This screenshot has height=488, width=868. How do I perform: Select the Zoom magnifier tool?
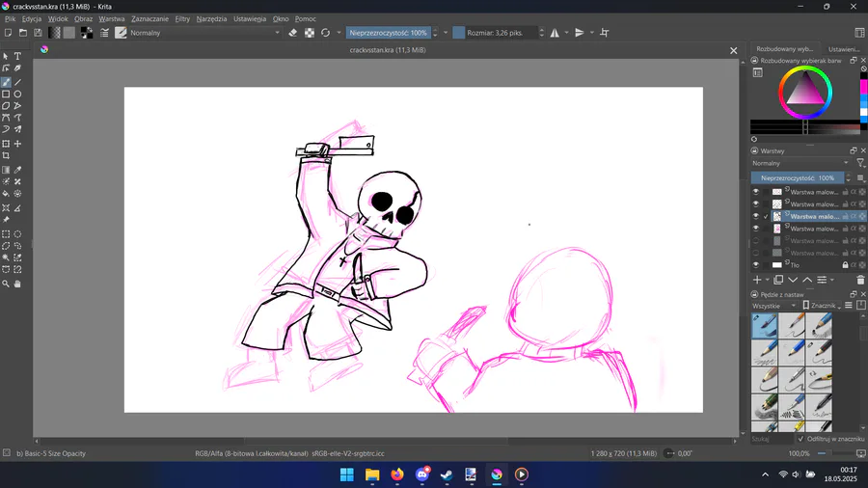coord(6,284)
